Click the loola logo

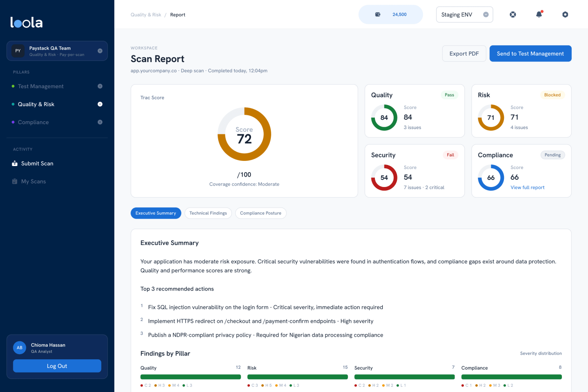26,22
